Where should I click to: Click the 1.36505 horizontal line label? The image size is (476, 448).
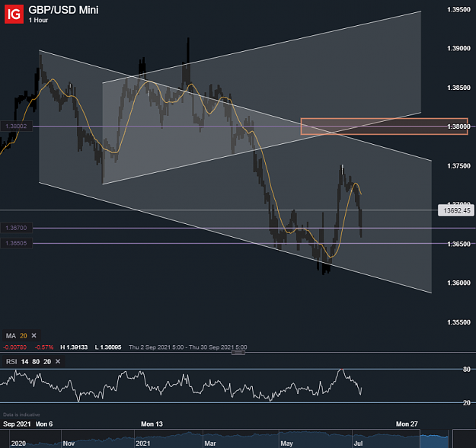click(x=17, y=243)
